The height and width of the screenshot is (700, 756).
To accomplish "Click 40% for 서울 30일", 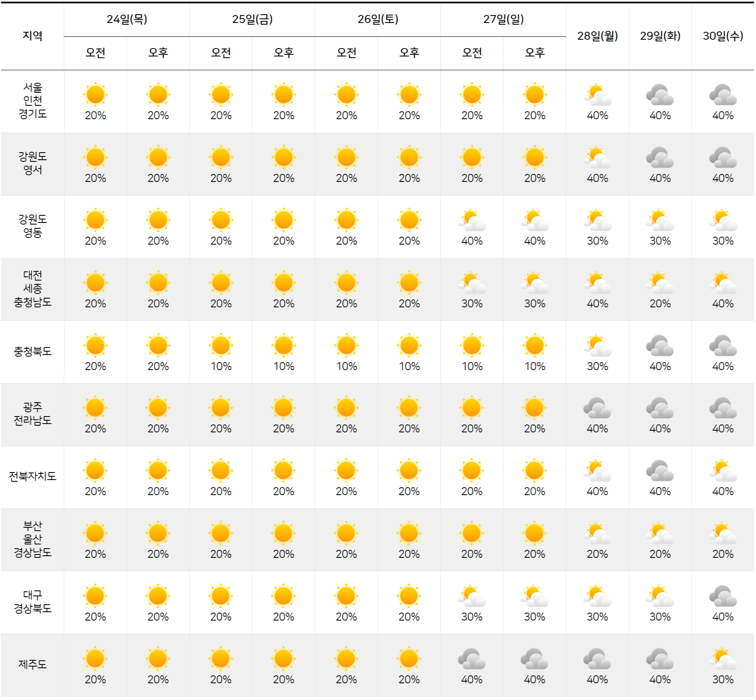I will click(723, 115).
